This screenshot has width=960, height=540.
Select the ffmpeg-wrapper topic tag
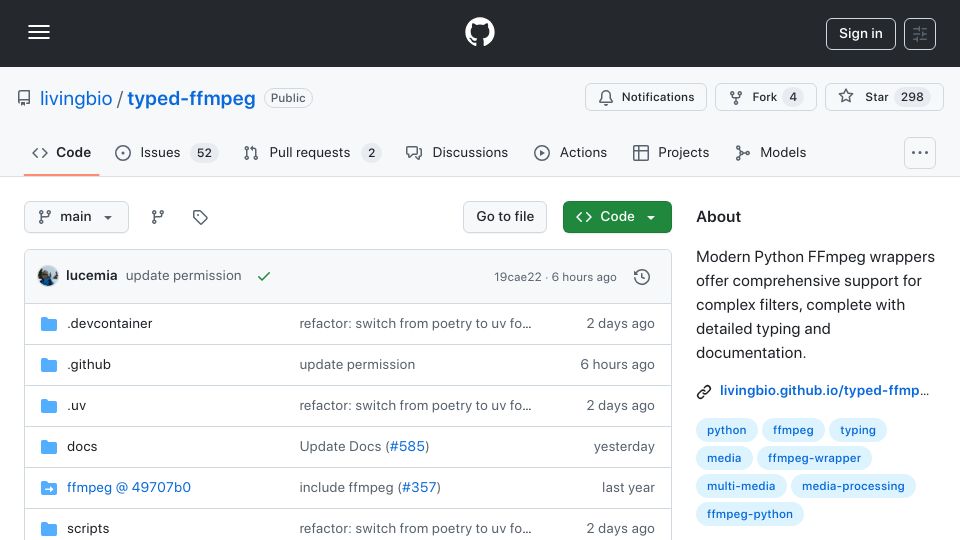click(x=814, y=458)
